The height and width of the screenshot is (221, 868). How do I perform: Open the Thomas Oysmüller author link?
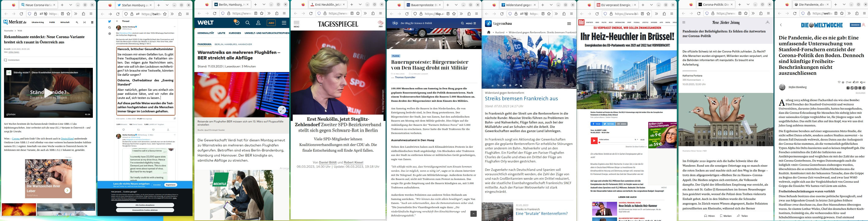click(405, 77)
